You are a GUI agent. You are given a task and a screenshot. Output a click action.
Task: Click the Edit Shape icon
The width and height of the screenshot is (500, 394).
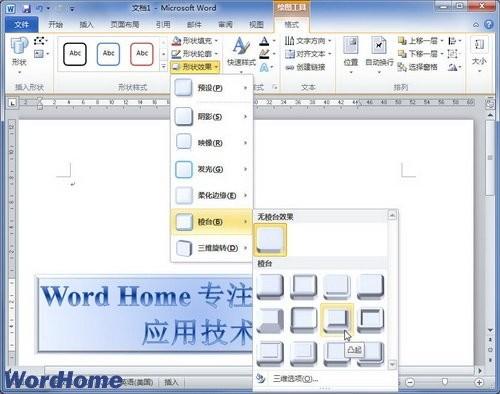point(40,41)
